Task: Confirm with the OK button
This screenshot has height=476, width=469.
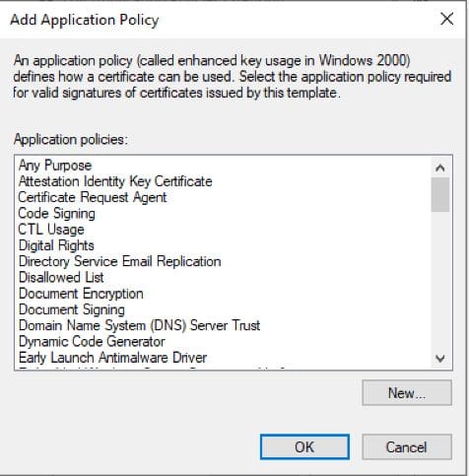Action: click(304, 447)
